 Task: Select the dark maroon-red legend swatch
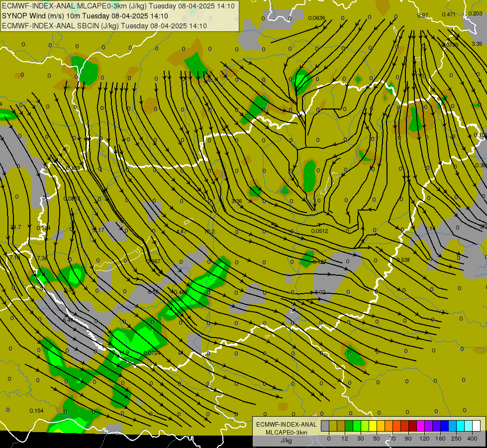413,426
